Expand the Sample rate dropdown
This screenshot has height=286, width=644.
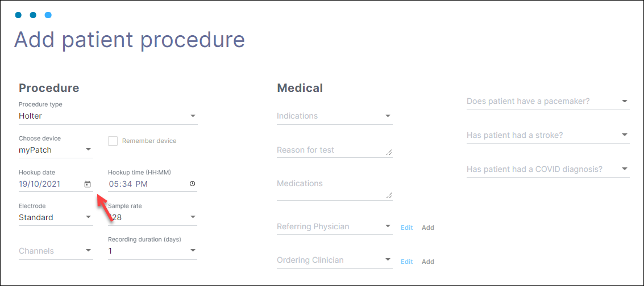(x=193, y=217)
